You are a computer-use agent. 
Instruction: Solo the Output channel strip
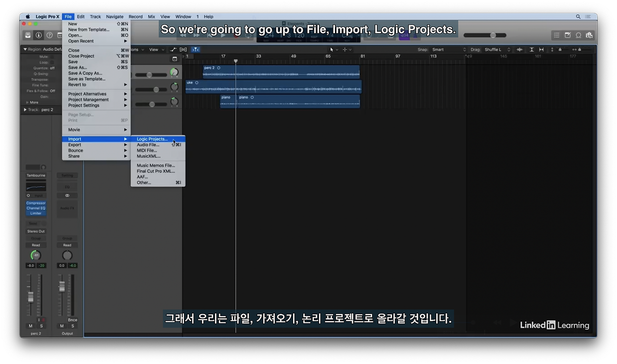click(72, 326)
